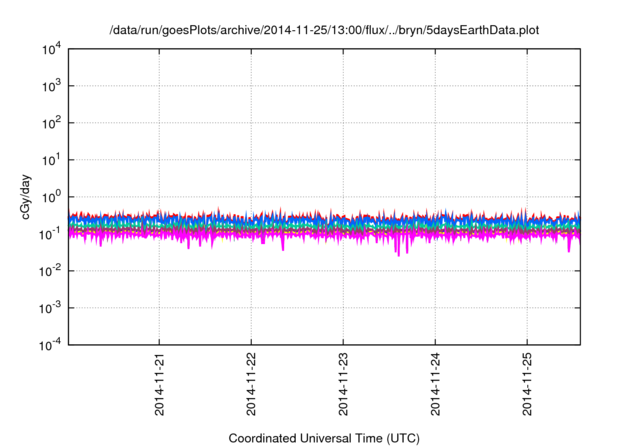The width and height of the screenshot is (640, 448).
Task: Click the 10^-1 y-axis tick label
Action: [x=50, y=234]
